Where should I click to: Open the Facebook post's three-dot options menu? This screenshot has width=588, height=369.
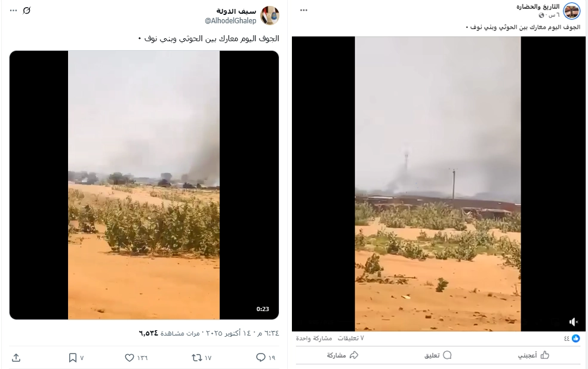click(304, 10)
